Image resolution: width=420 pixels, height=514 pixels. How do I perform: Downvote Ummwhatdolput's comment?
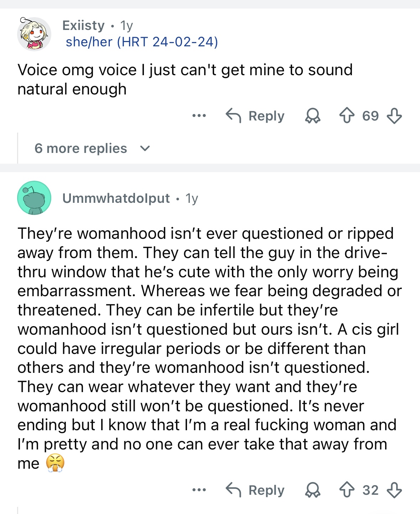tap(394, 490)
